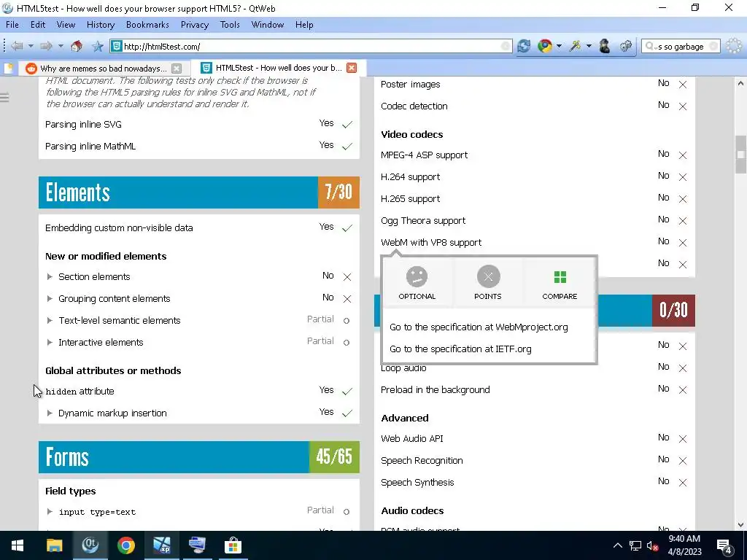
Task: Click the scroll up arrow
Action: [x=740, y=83]
